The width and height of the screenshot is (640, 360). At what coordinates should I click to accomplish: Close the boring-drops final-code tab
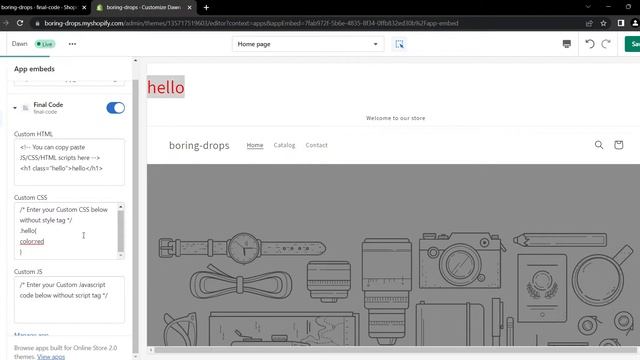click(x=84, y=7)
